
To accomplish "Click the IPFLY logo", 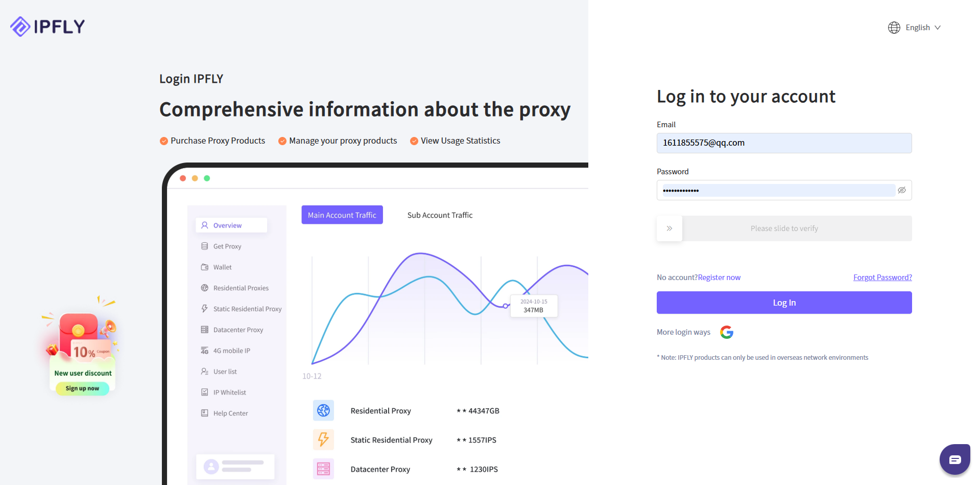I will click(47, 27).
